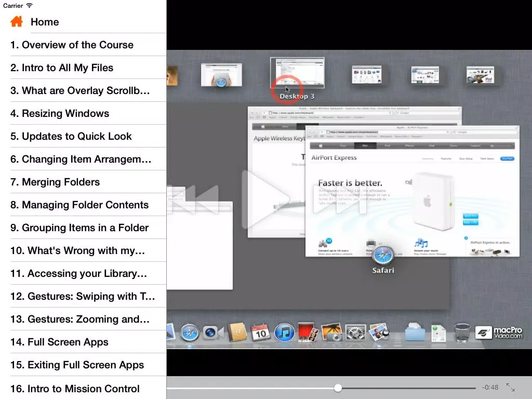Click the Safari compass icon in dock
The height and width of the screenshot is (399, 532).
coord(189,332)
